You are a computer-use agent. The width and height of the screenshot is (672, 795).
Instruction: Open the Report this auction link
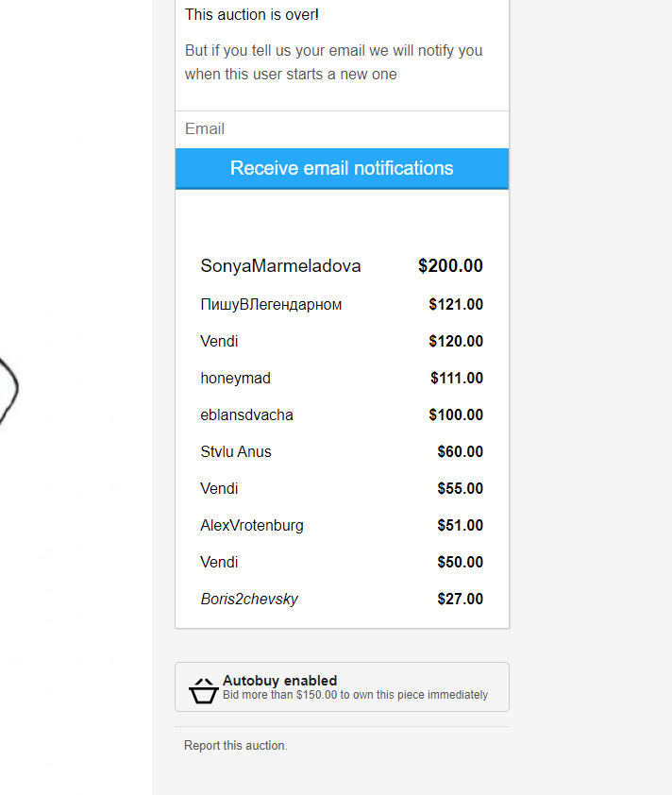click(x=235, y=746)
